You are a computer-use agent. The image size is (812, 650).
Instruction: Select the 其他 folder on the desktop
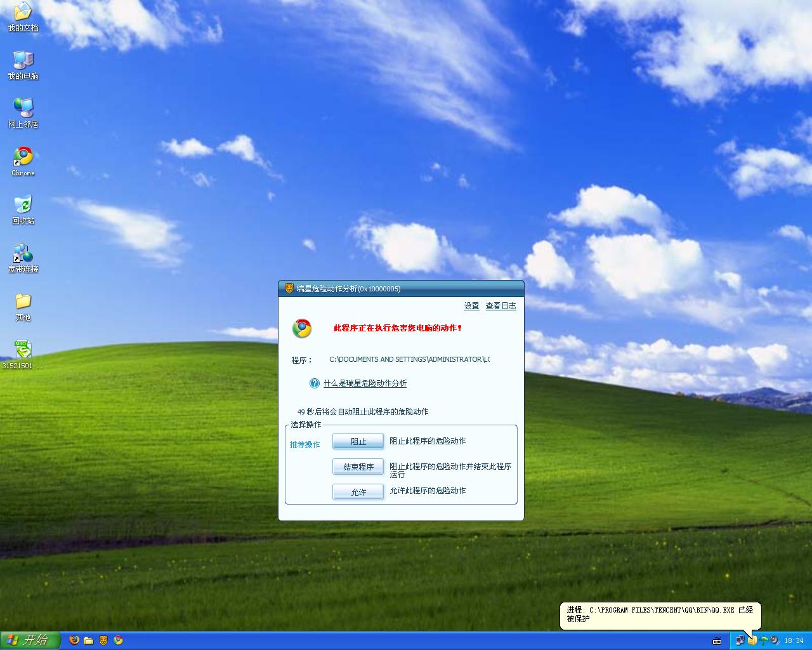click(23, 307)
